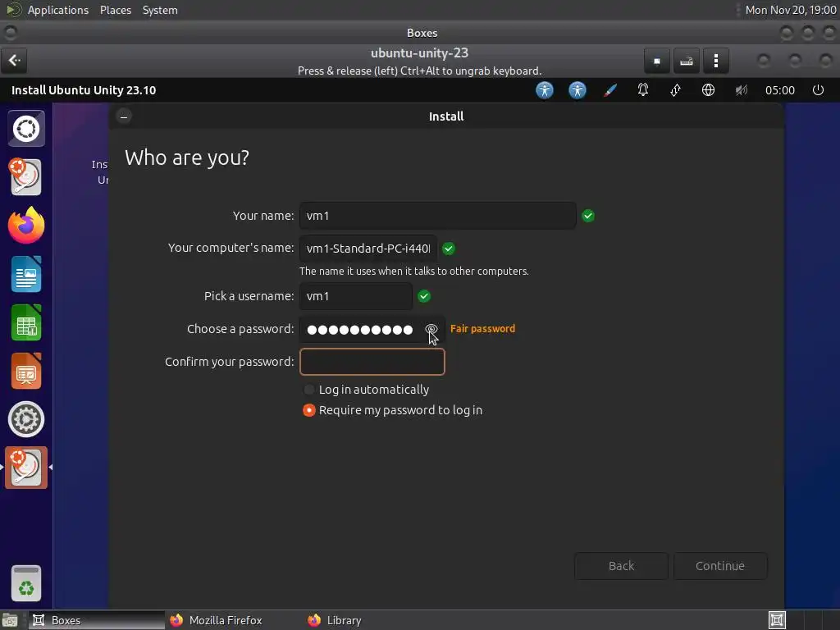Screen dimensions: 840x630
Task: Click the green checkmark beside Your name
Action: coord(588,216)
